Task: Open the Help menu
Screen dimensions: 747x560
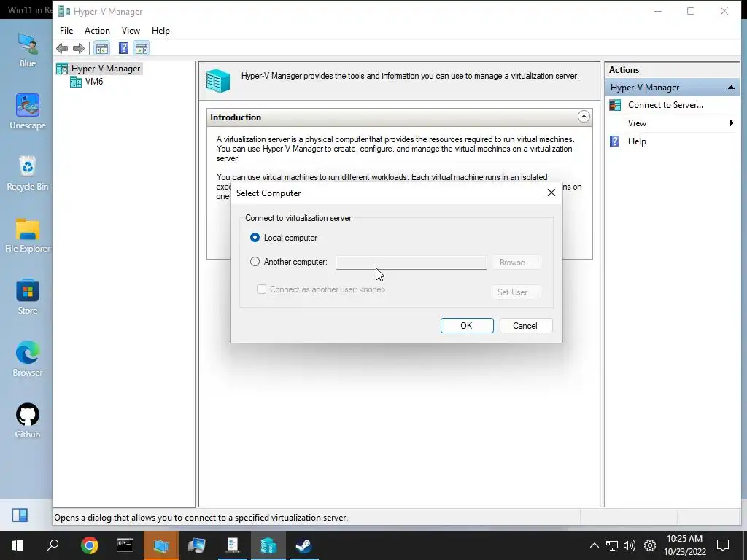Action: click(160, 31)
